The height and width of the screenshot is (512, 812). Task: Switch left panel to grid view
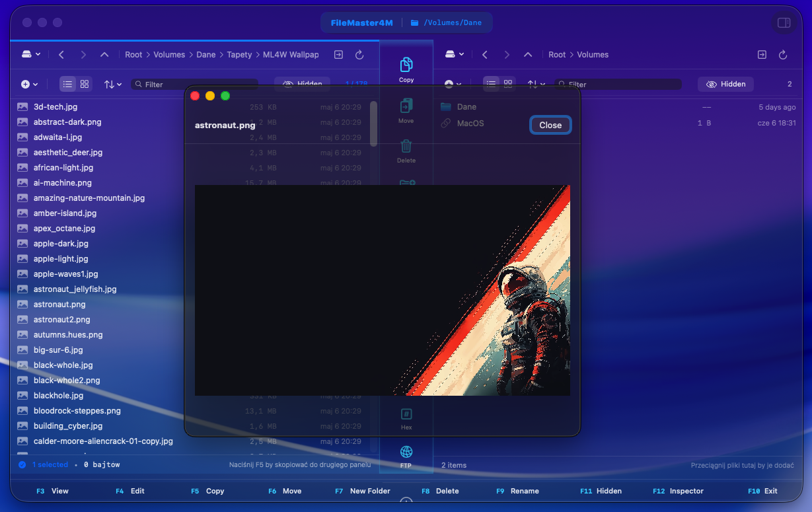click(x=85, y=84)
